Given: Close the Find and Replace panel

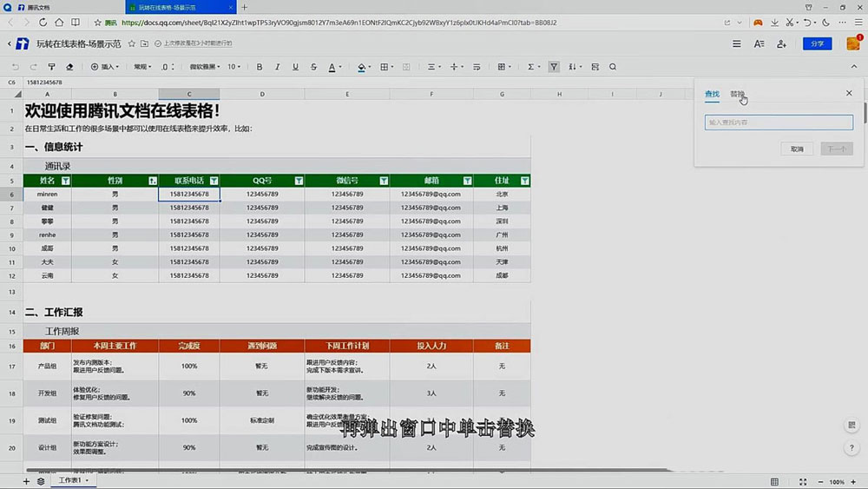Looking at the screenshot, I should [849, 93].
